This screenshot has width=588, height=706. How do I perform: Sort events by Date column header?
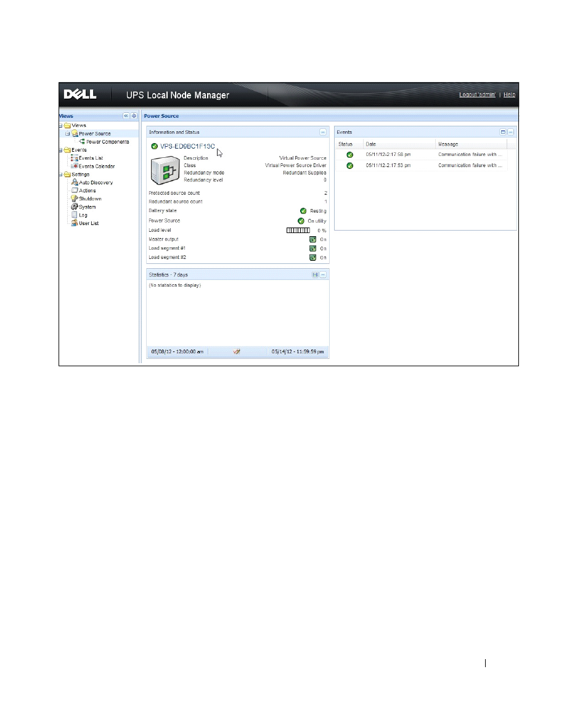(x=399, y=144)
